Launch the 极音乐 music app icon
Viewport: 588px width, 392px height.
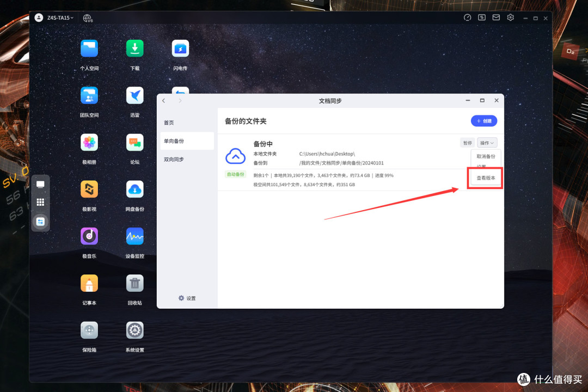pos(89,236)
